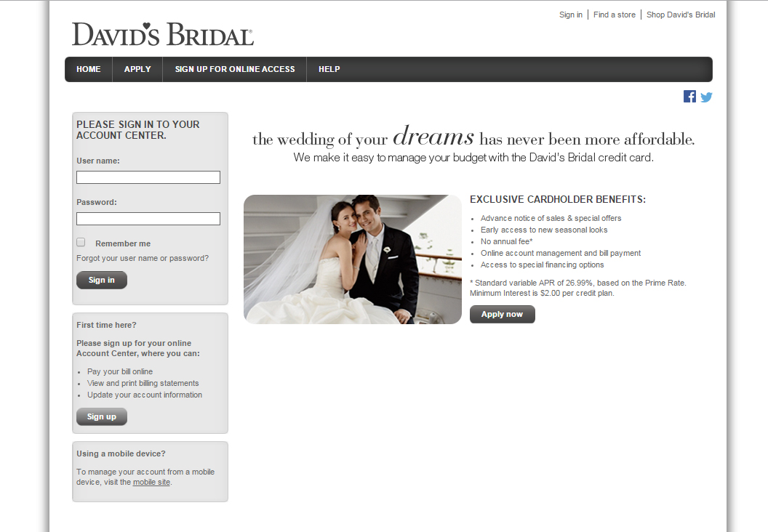Open the Find a store link
Screen dimensions: 768x532
[615, 15]
